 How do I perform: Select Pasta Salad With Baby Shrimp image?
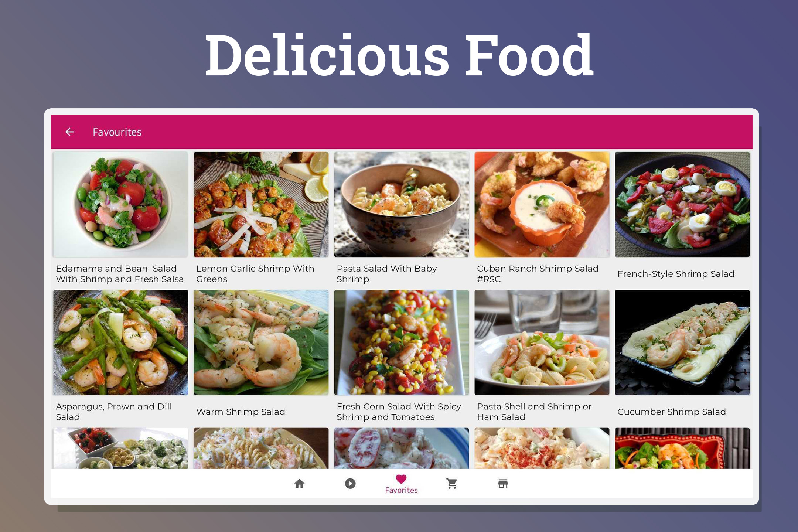click(401, 204)
